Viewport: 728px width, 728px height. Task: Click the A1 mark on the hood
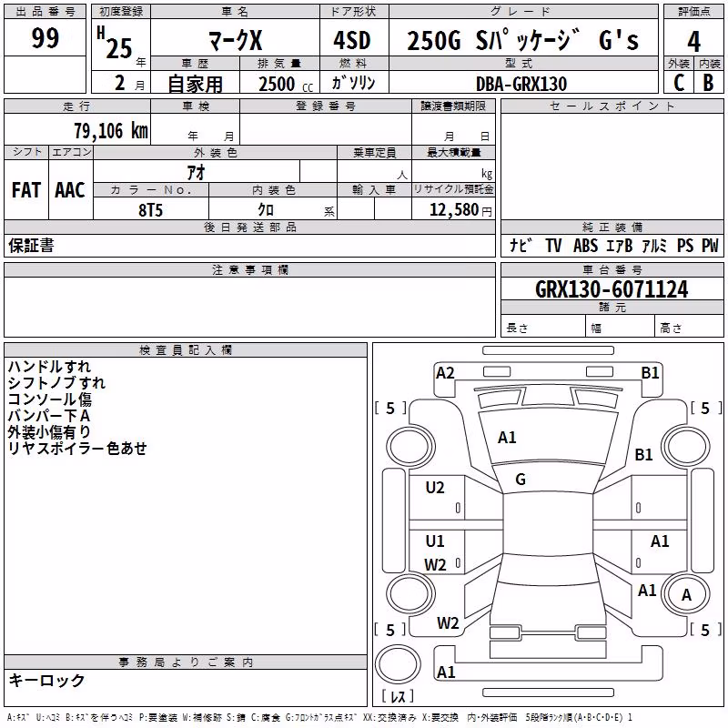507,438
